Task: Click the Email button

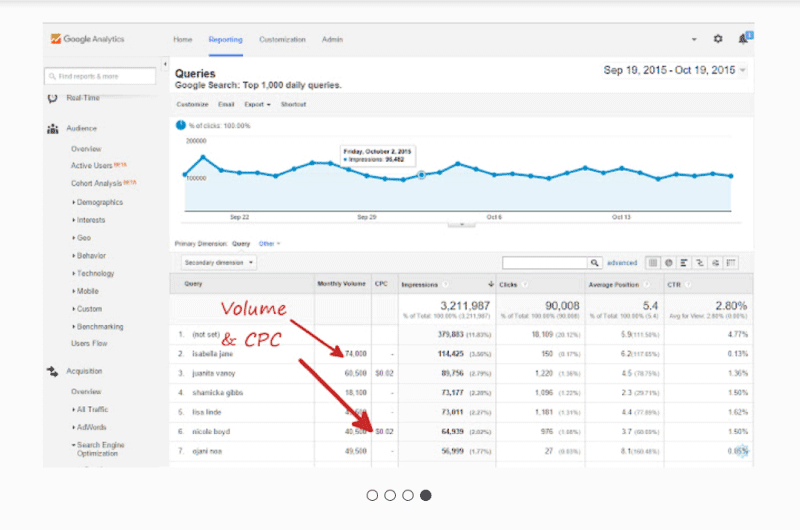Action: pos(226,105)
